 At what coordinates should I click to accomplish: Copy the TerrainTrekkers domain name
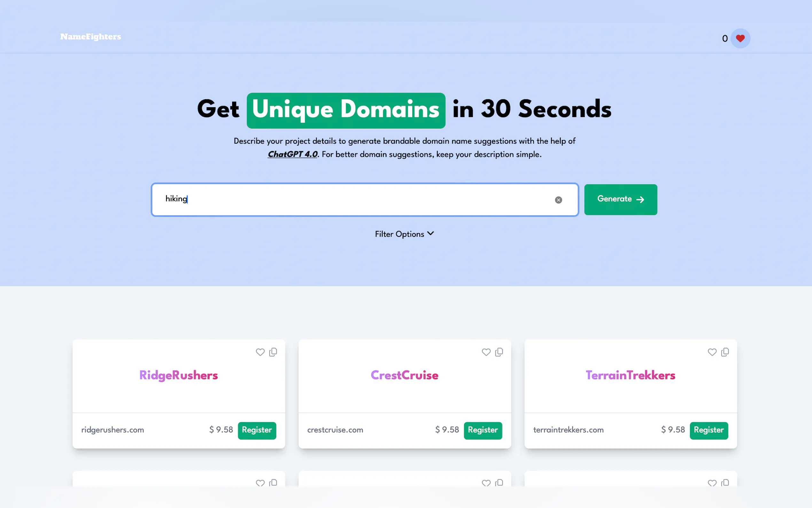[x=725, y=352]
